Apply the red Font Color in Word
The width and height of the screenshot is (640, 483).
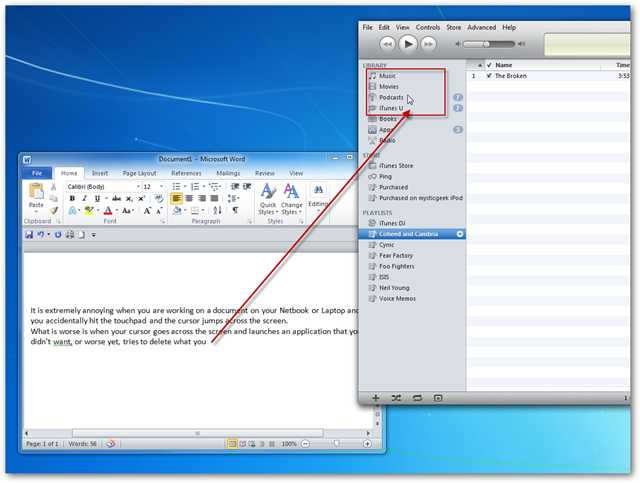pos(108,211)
